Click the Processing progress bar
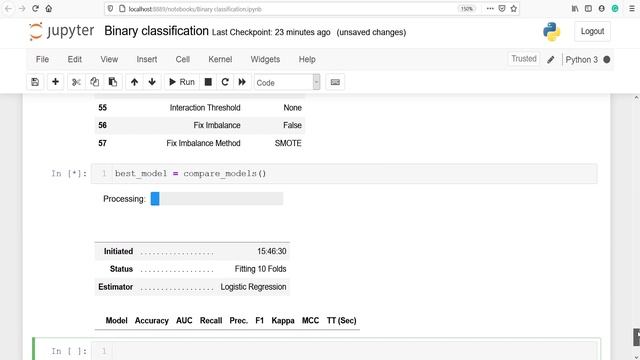Image resolution: width=640 pixels, height=360 pixels. coord(217,199)
